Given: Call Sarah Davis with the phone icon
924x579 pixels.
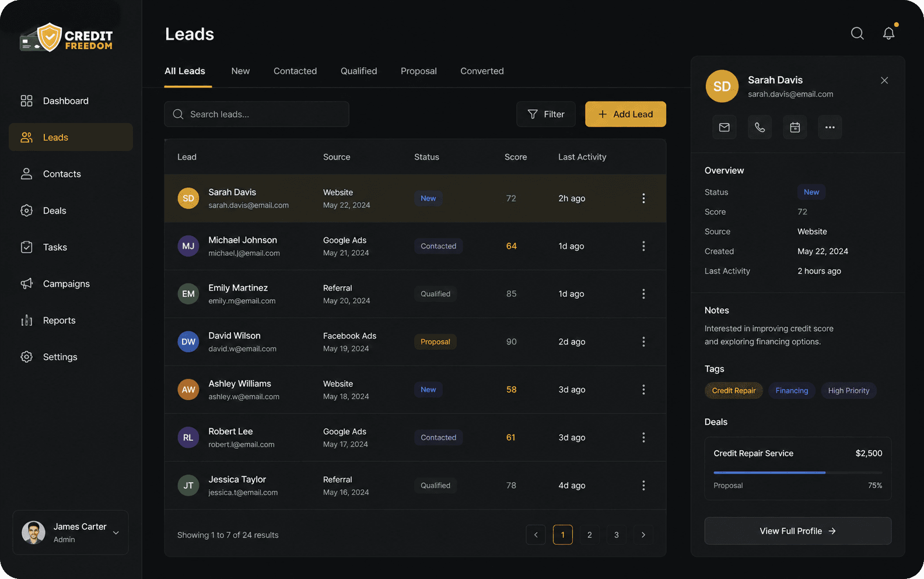Looking at the screenshot, I should 759,127.
